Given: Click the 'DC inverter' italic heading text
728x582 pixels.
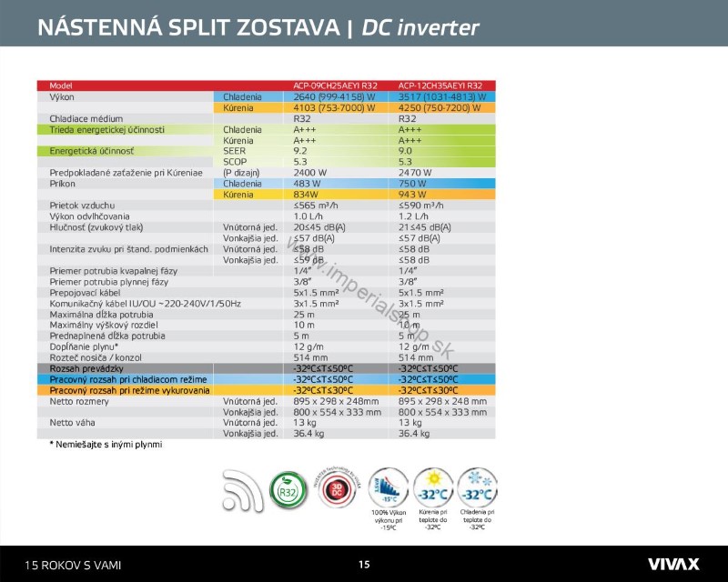Looking at the screenshot, I should coord(420,27).
